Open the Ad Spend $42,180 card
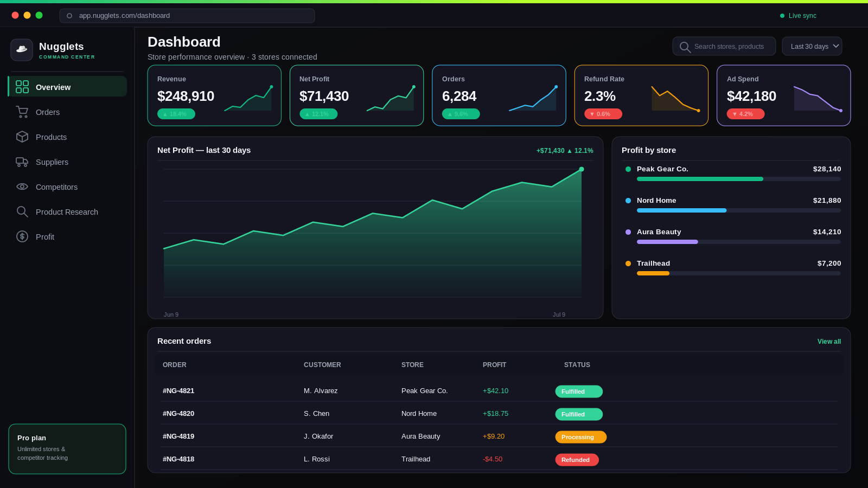 tap(783, 95)
